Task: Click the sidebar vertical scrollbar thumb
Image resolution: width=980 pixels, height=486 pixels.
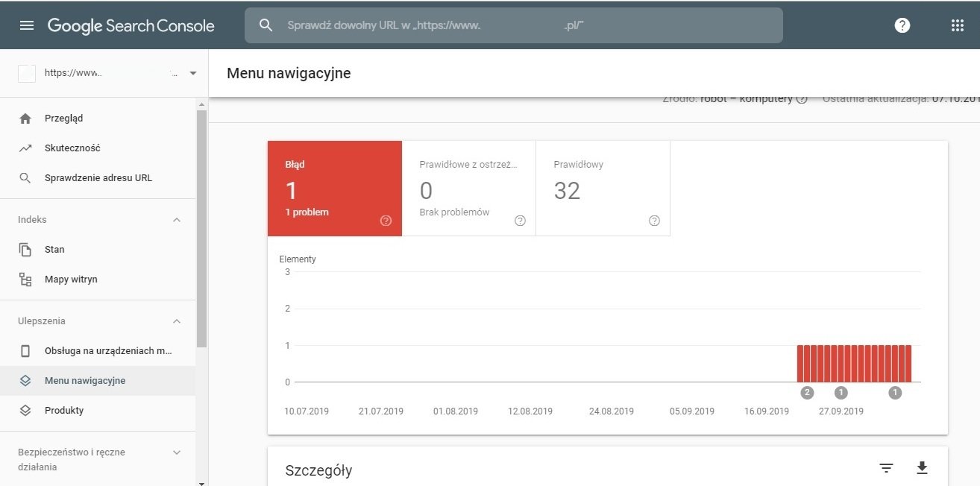Action: tap(201, 228)
